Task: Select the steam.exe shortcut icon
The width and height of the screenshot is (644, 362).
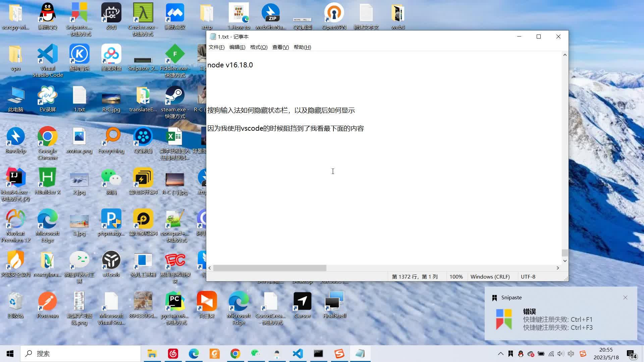Action: (x=175, y=102)
